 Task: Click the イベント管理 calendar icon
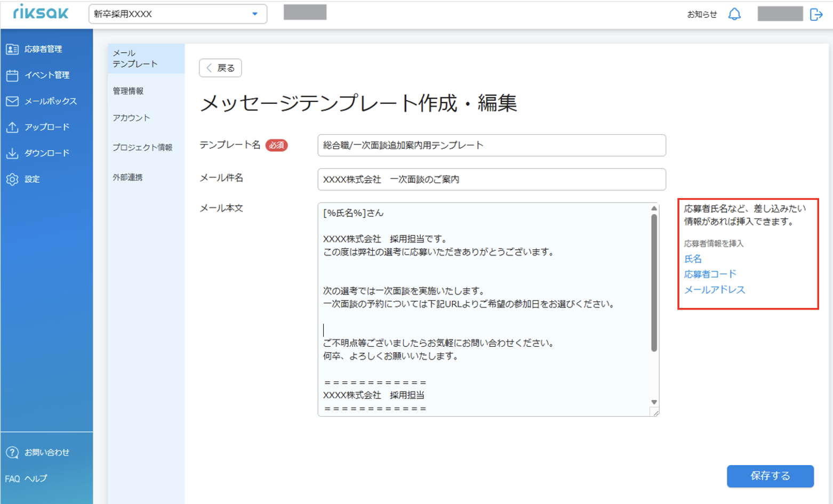12,75
